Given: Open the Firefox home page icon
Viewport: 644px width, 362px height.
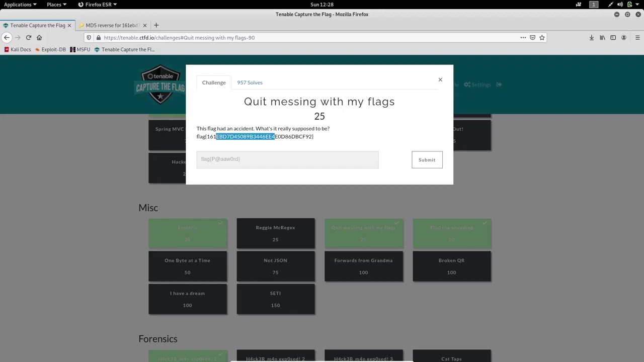Looking at the screenshot, I should tap(39, 38).
